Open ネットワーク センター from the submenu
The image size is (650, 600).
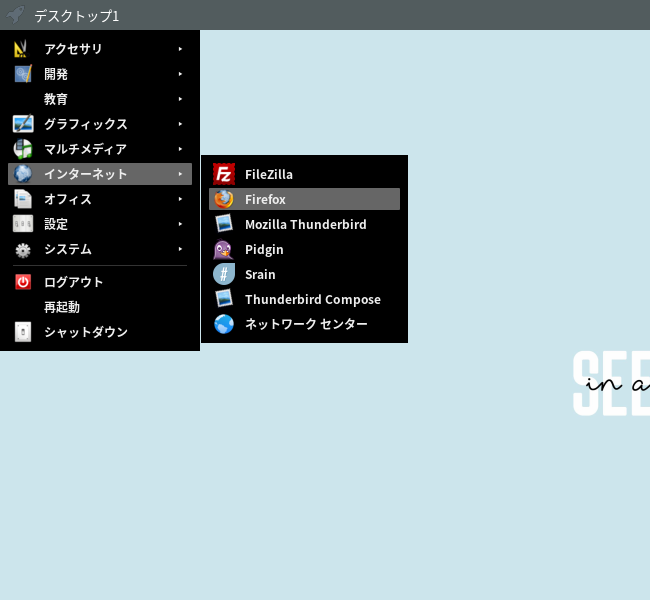click(304, 324)
